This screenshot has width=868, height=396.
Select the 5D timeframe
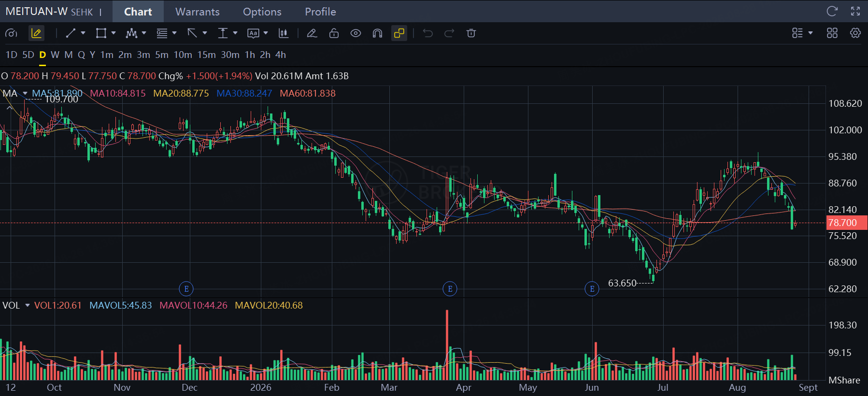tap(28, 55)
